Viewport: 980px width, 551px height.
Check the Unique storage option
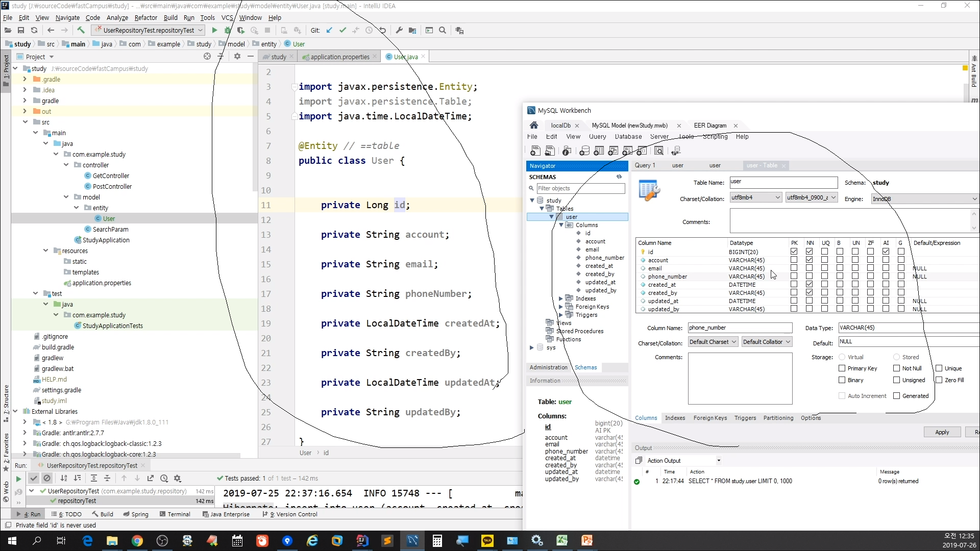939,368
